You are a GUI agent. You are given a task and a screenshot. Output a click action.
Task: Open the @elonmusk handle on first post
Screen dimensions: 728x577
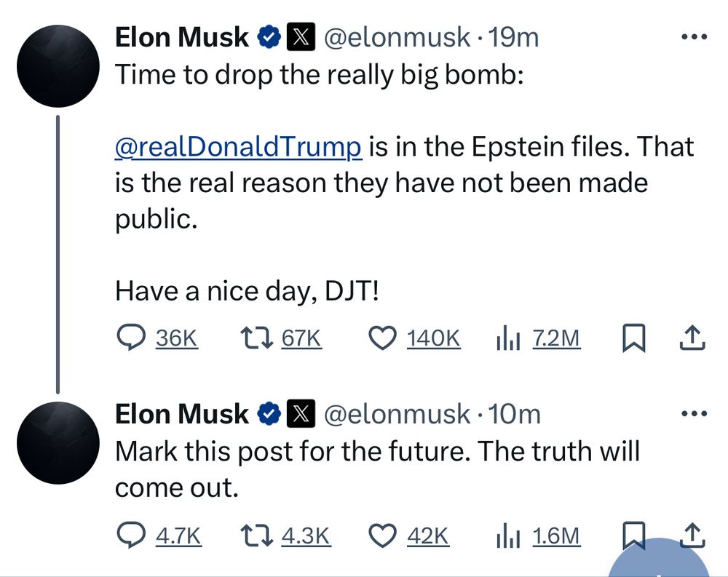[x=397, y=38]
